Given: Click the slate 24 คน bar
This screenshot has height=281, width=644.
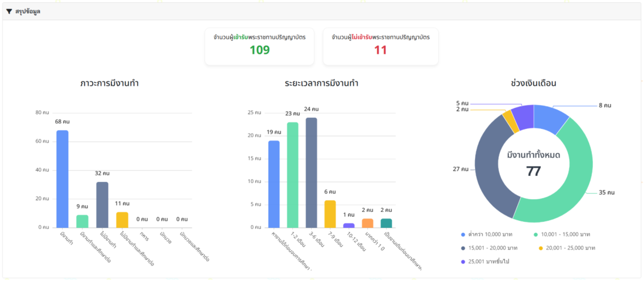Looking at the screenshot, I should coord(311,173).
